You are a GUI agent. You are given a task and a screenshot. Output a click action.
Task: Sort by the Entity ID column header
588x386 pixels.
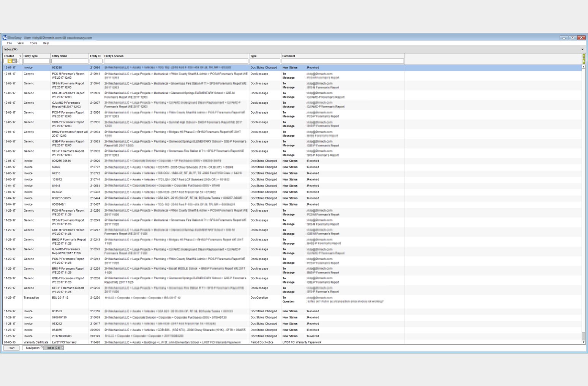[x=96, y=56]
